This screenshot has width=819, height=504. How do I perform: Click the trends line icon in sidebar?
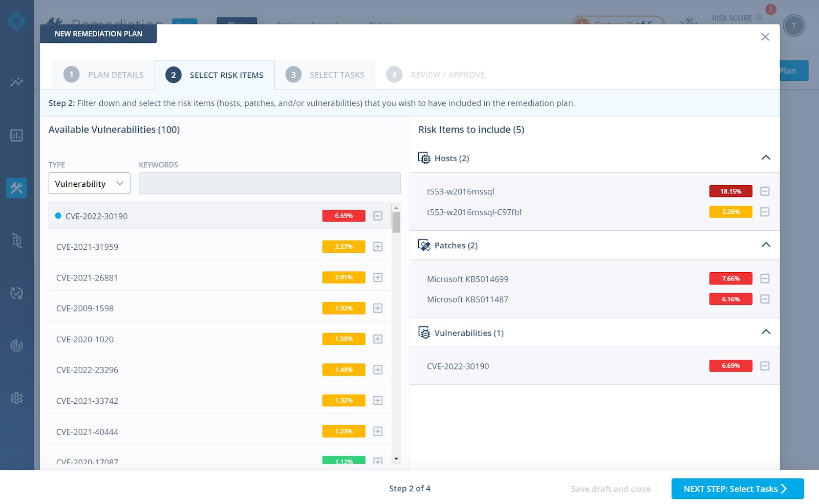coord(16,82)
